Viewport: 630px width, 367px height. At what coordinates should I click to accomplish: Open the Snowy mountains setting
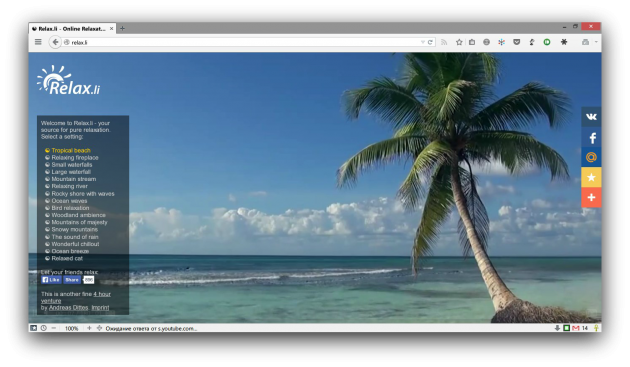[x=74, y=230]
